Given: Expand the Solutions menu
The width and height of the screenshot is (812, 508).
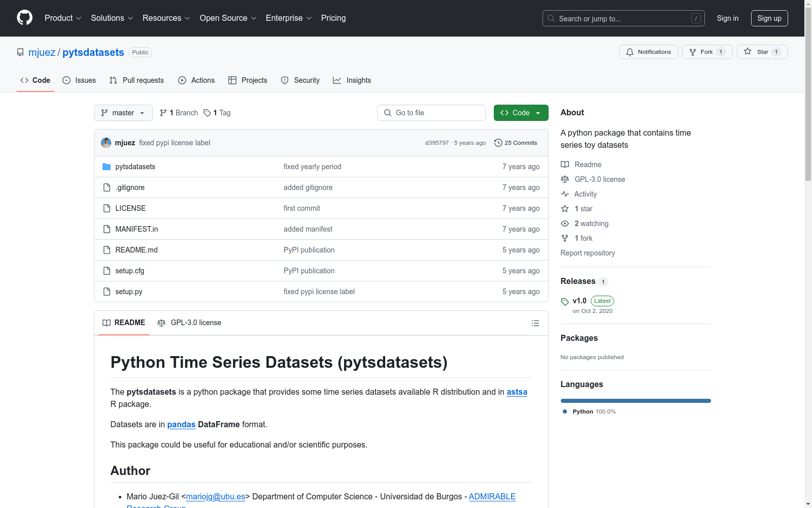Looking at the screenshot, I should pyautogui.click(x=112, y=18).
